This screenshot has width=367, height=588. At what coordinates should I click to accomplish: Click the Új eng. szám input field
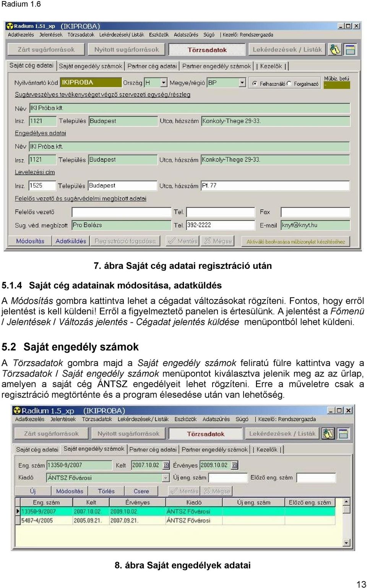click(227, 478)
